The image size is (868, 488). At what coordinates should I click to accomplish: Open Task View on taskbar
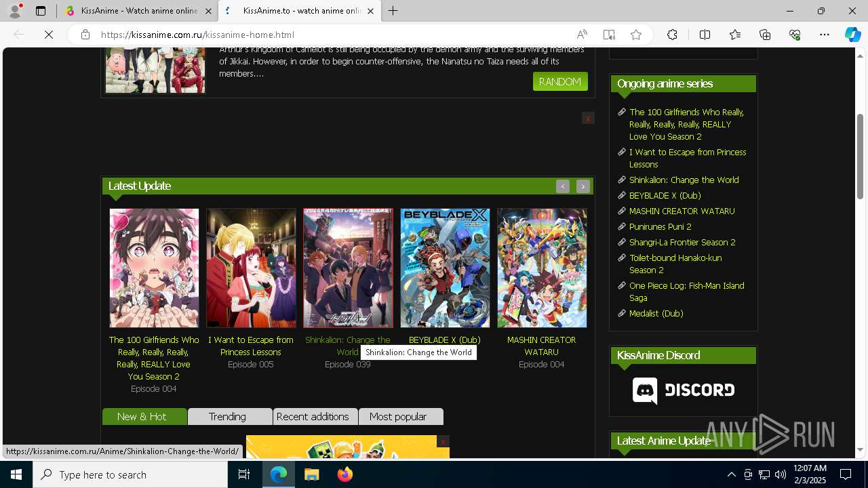244,474
